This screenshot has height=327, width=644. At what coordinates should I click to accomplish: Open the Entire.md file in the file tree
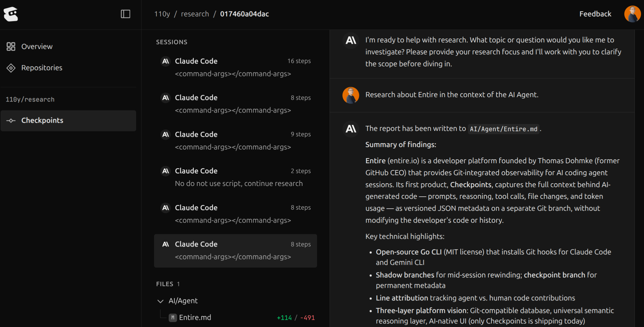195,317
